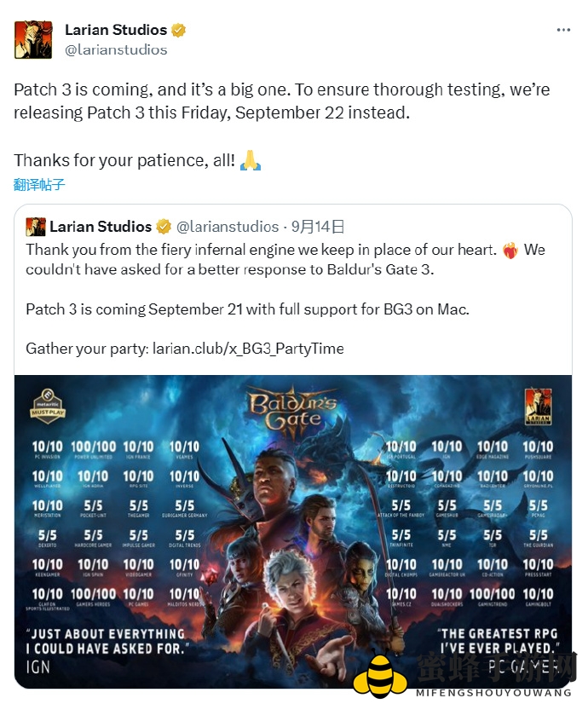Screen dimensions: 588x704
Task: Click the 9月14日 date of the quoted tweet
Action: [318, 227]
